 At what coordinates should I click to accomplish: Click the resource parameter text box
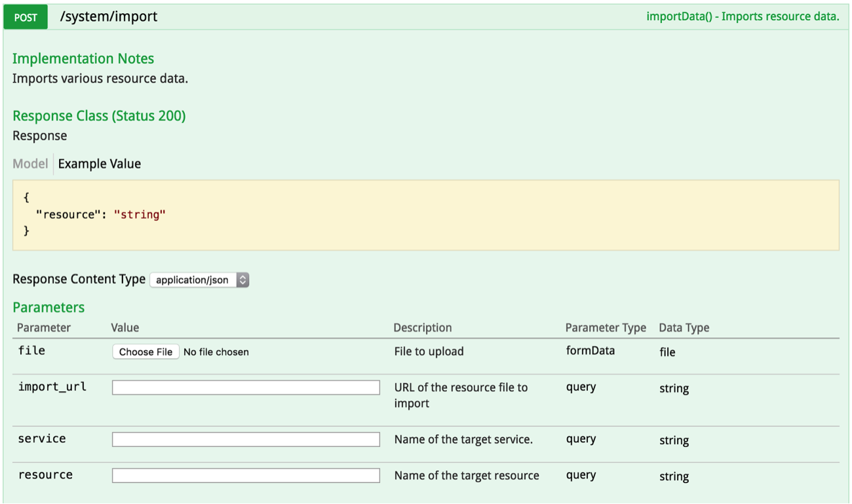click(x=246, y=475)
